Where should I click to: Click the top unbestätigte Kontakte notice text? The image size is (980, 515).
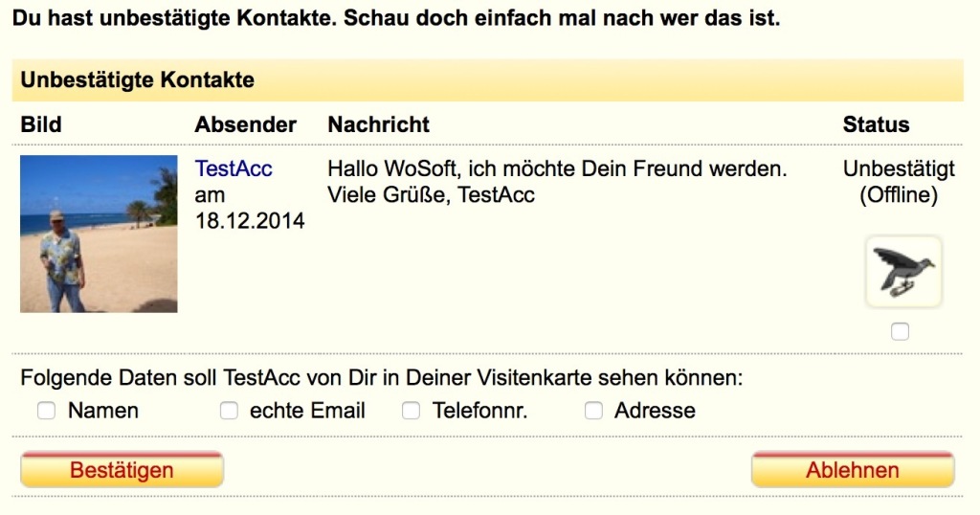(x=396, y=17)
